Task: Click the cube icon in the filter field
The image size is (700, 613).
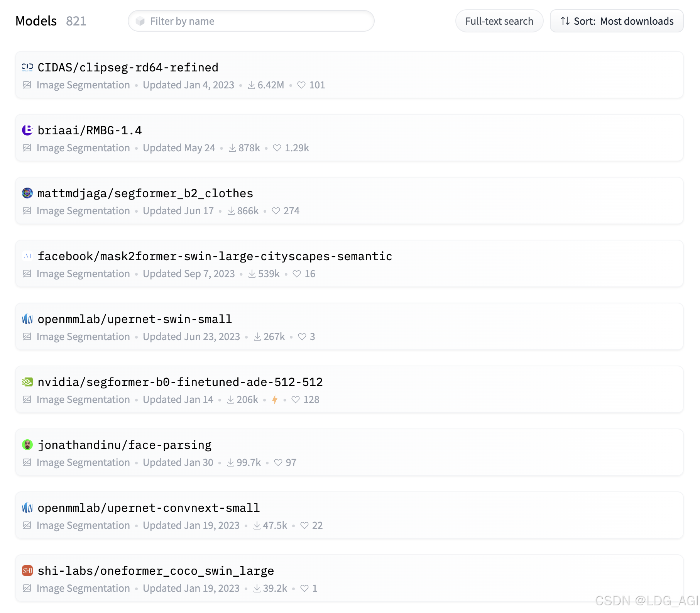Action: pyautogui.click(x=140, y=21)
